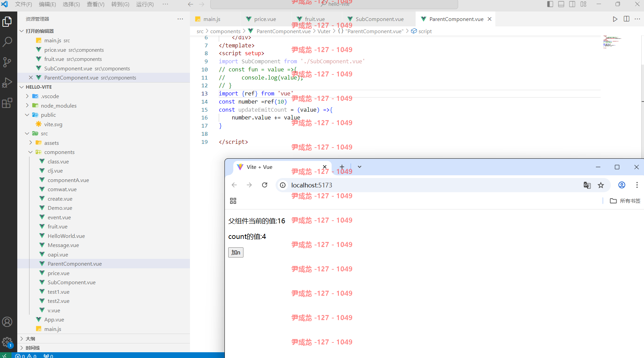Open the 选择(S) menu
This screenshot has height=358, width=644.
[71, 4]
